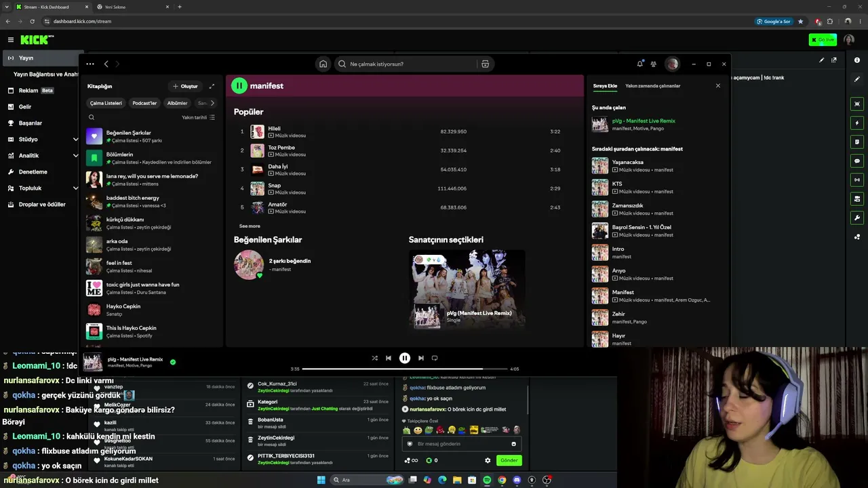Select the Sıraya Ekle tab
This screenshot has height=488, width=868.
point(605,86)
